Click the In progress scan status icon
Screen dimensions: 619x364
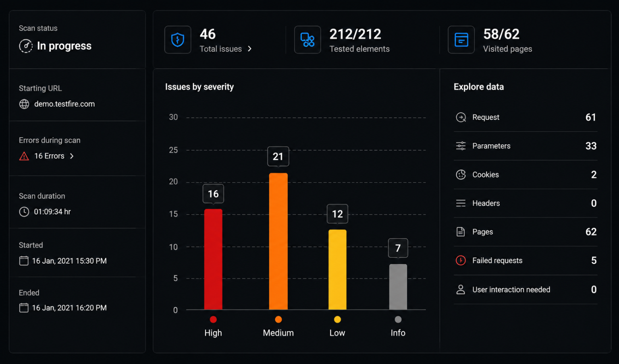pos(26,46)
